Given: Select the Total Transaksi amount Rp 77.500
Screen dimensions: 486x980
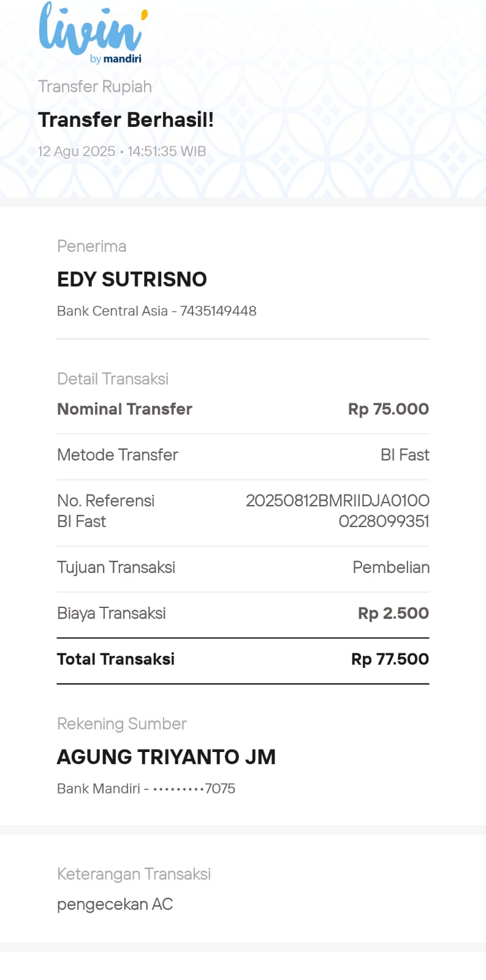Looking at the screenshot, I should click(x=390, y=659).
